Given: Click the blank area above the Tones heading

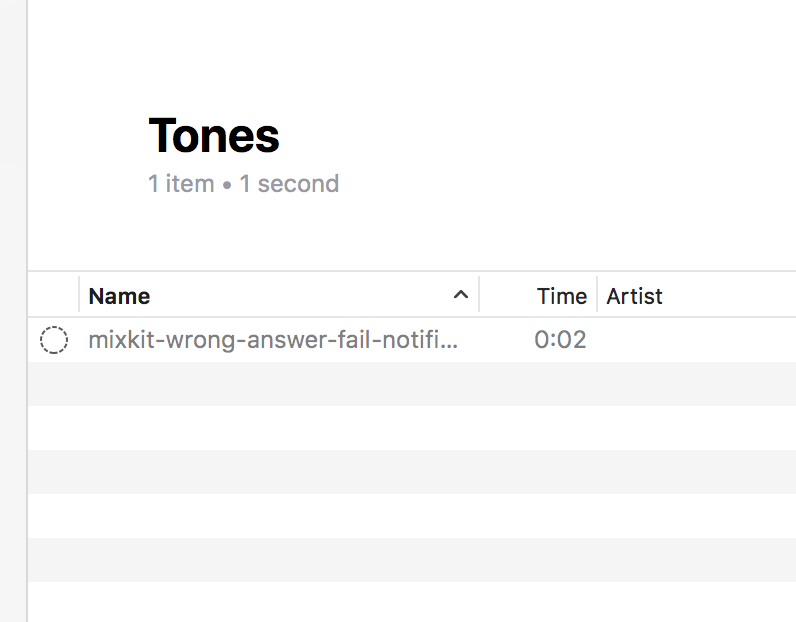Looking at the screenshot, I should click(400, 50).
